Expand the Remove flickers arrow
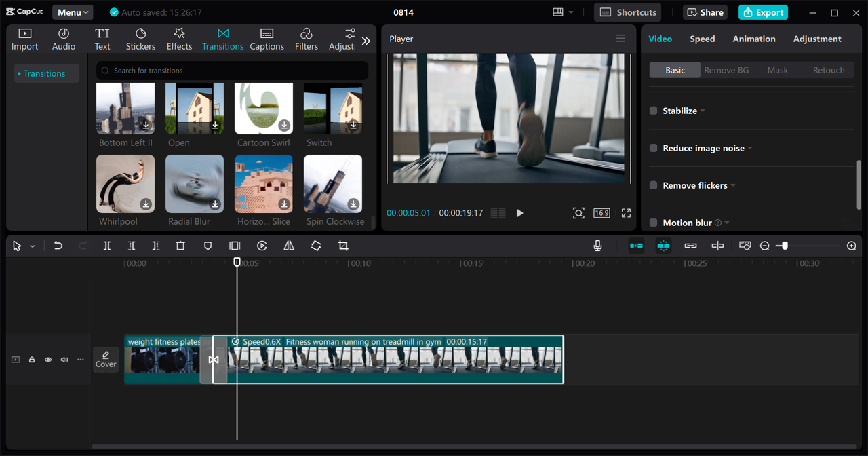 733,185
